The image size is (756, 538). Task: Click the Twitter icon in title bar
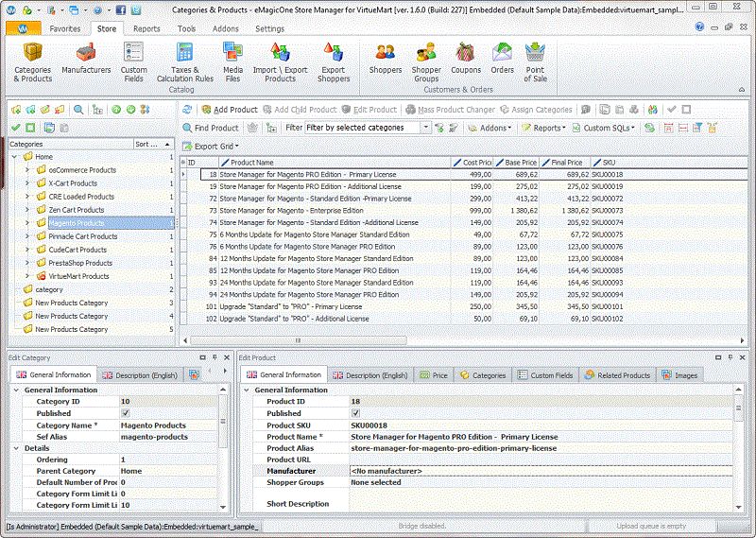[x=136, y=9]
